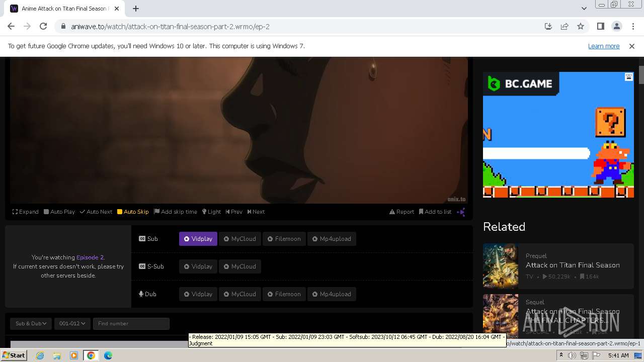644x362 pixels.
Task: Share this page icon
Action: (x=565, y=26)
